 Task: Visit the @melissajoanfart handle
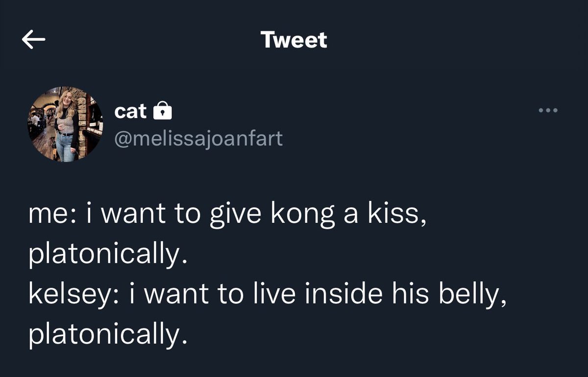pos(198,139)
